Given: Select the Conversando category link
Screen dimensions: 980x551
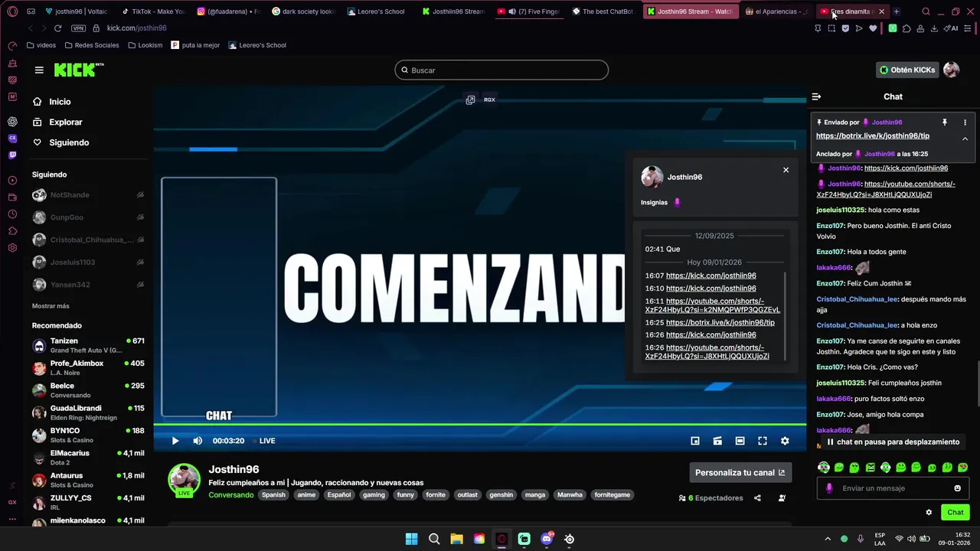Looking at the screenshot, I should point(231,495).
